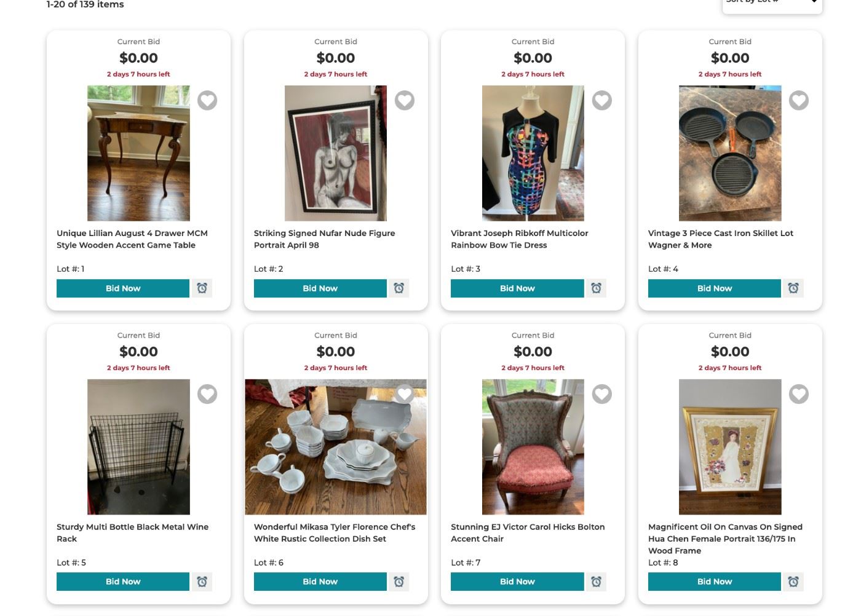The image size is (861, 616).
Task: Set a reminder alarm for the Ribkoff dress lot
Action: [x=596, y=288]
